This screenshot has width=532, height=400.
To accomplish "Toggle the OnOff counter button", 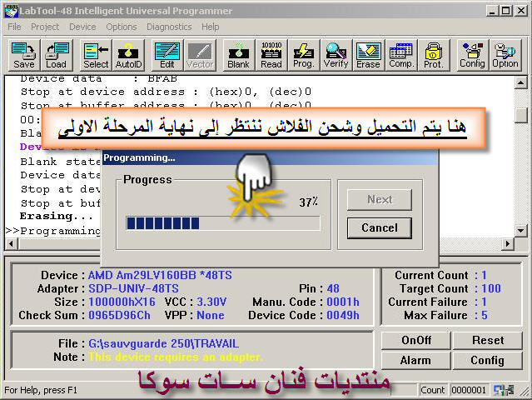I will (x=416, y=340).
